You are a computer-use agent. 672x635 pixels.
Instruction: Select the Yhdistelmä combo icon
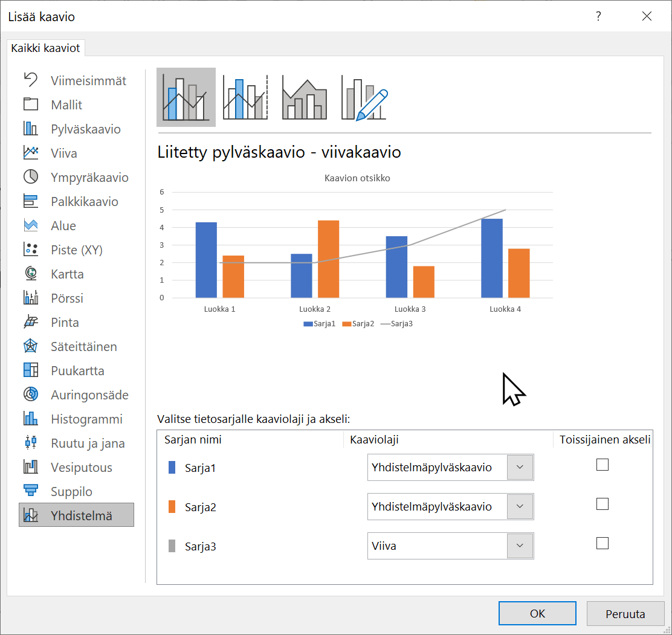pyautogui.click(x=30, y=515)
